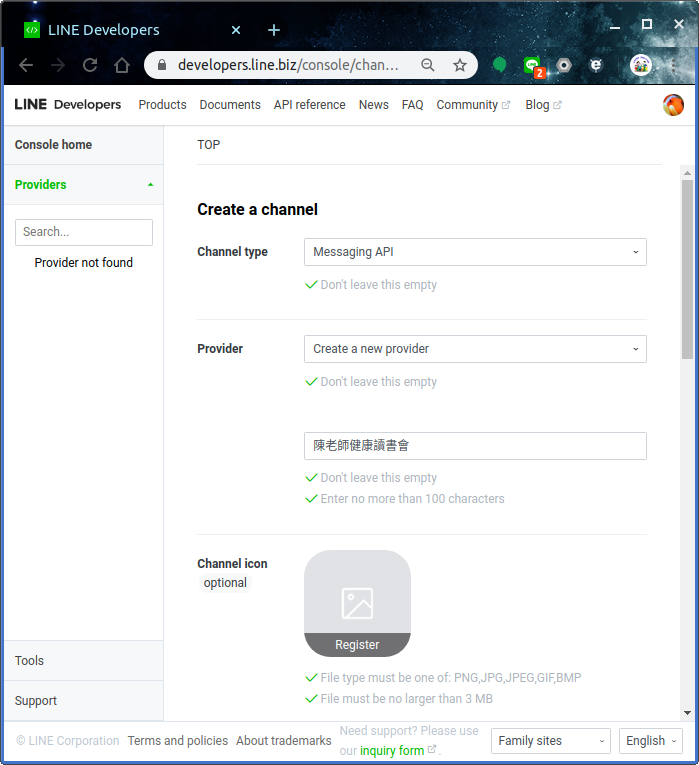Open the Chrome three-dot menu
The width and height of the screenshot is (699, 765).
pos(673,65)
